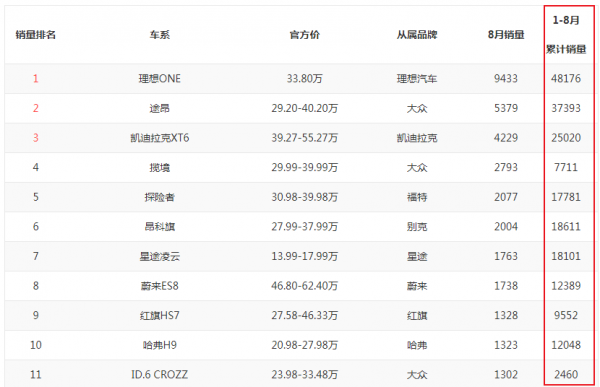Viewport: 600px width, 387px height.
Task: Click cumulative sales value 37393
Action: click(566, 108)
